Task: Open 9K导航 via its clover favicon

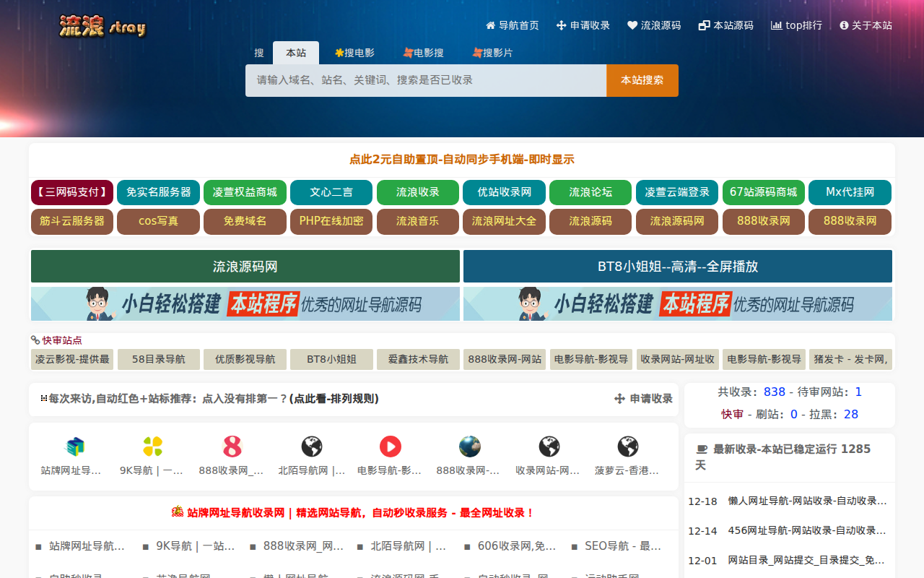Action: point(152,447)
